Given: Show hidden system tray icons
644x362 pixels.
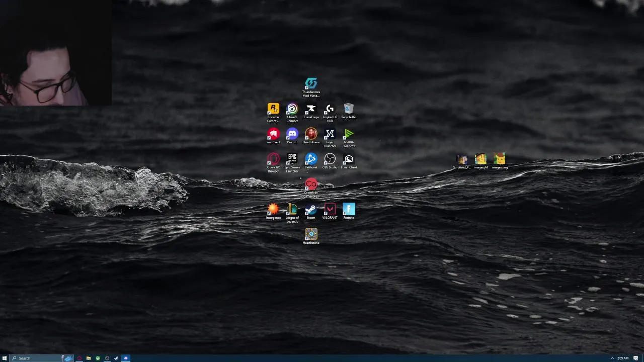Looking at the screenshot, I should (612, 358).
